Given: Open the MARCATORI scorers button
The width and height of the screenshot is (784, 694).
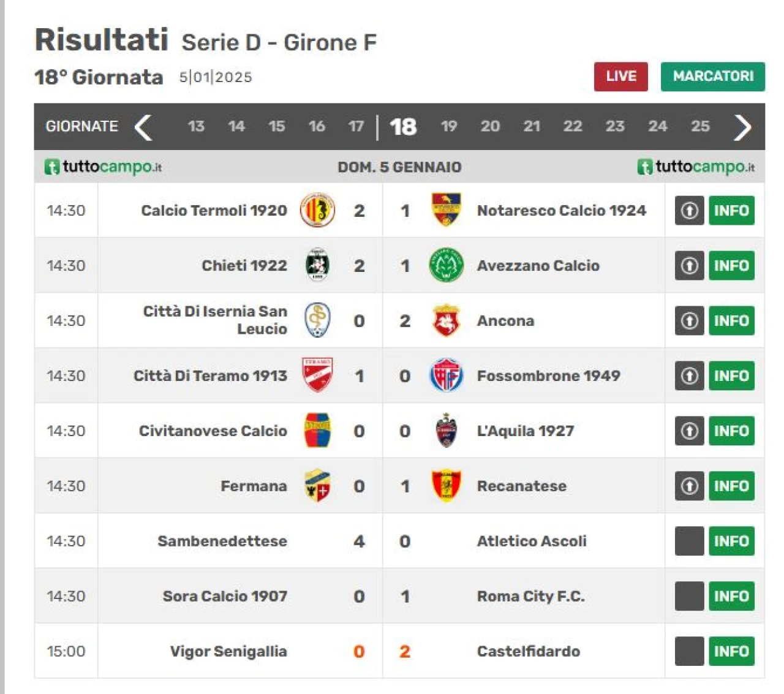Looking at the screenshot, I should point(713,77).
